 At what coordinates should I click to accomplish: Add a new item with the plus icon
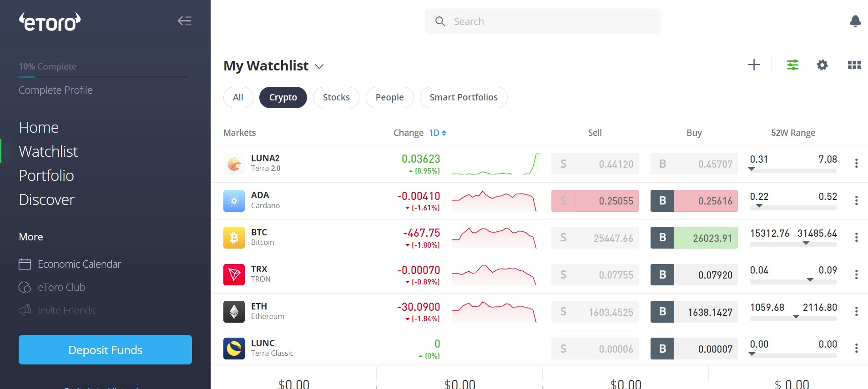tap(754, 65)
